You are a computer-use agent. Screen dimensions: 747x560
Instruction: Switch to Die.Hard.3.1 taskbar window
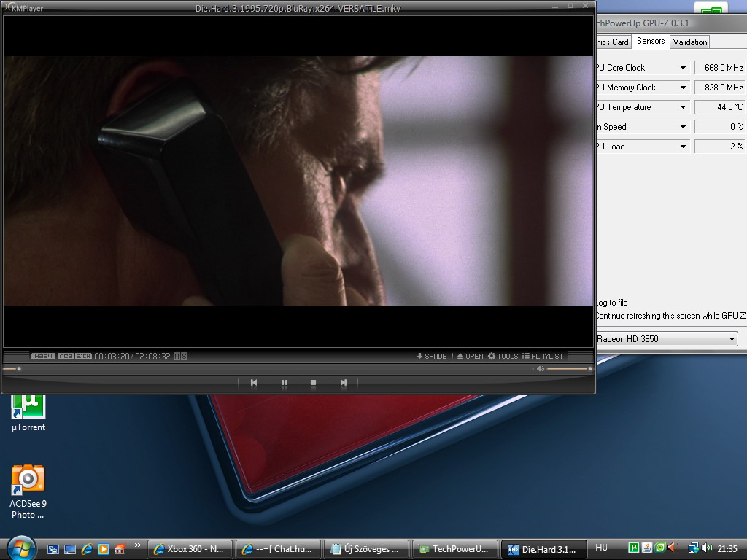pyautogui.click(x=543, y=549)
